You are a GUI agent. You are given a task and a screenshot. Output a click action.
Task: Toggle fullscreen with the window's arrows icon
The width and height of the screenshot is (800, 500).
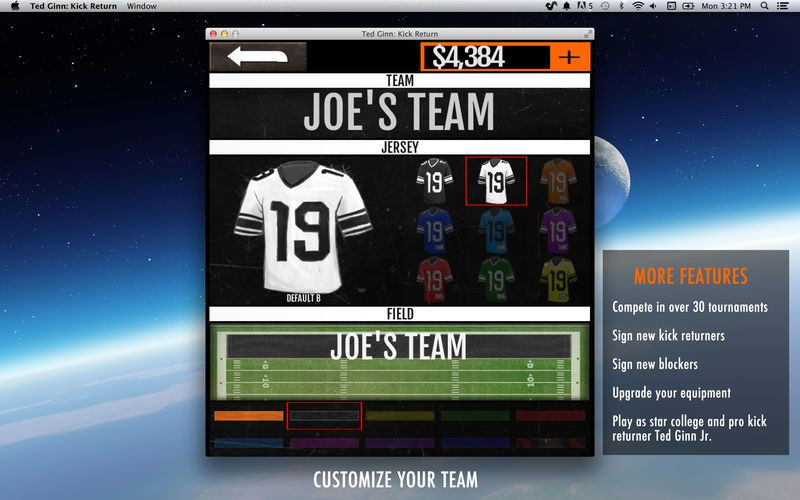coord(588,34)
